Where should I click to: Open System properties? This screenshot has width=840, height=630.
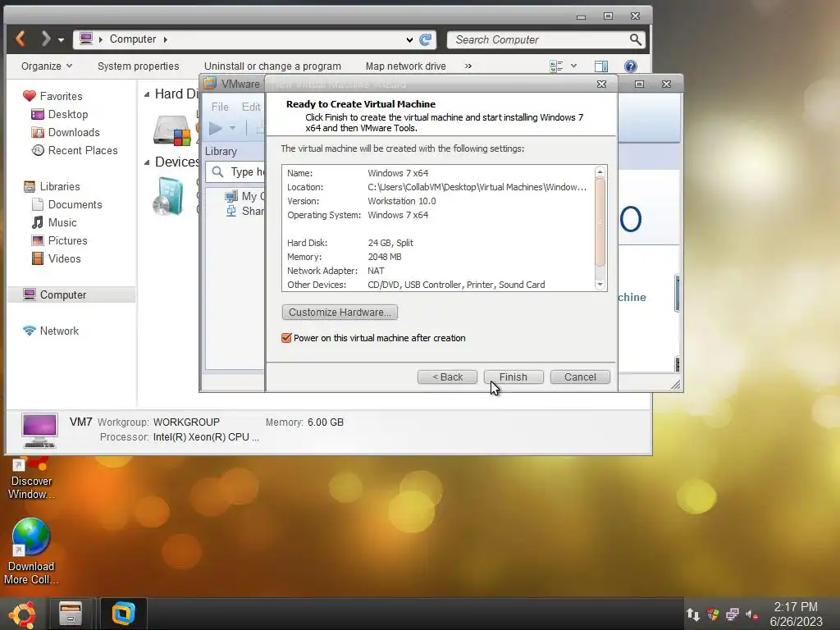[x=138, y=66]
